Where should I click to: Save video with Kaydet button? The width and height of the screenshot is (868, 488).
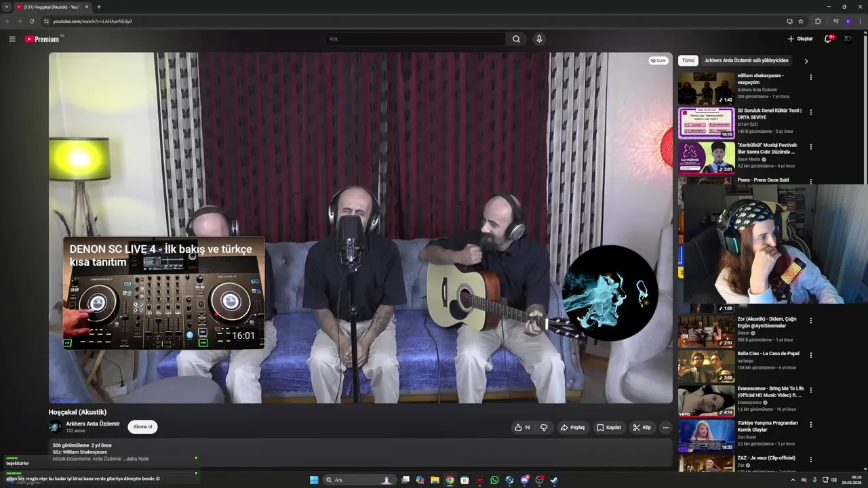point(609,428)
